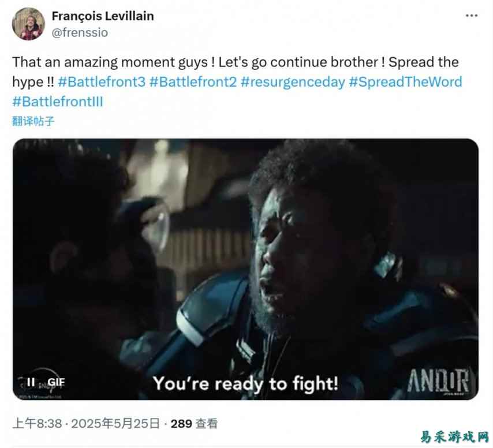This screenshot has height=448, width=493.
Task: Open the #BattlefrontIII hashtag
Action: [x=58, y=102]
